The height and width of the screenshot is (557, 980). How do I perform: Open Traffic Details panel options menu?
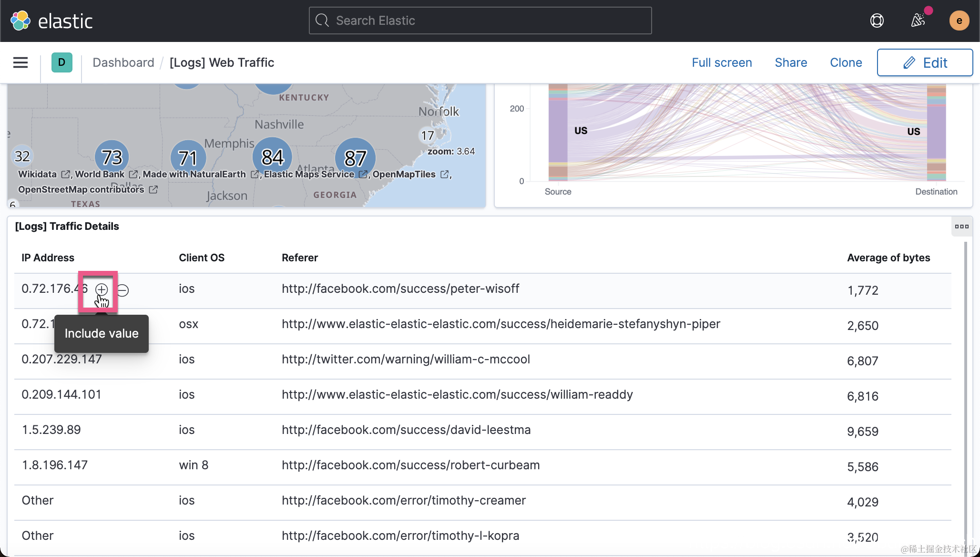pyautogui.click(x=961, y=227)
